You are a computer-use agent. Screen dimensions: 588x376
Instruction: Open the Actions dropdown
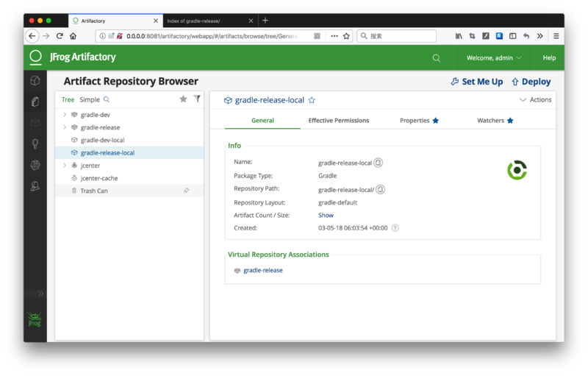[x=535, y=100]
